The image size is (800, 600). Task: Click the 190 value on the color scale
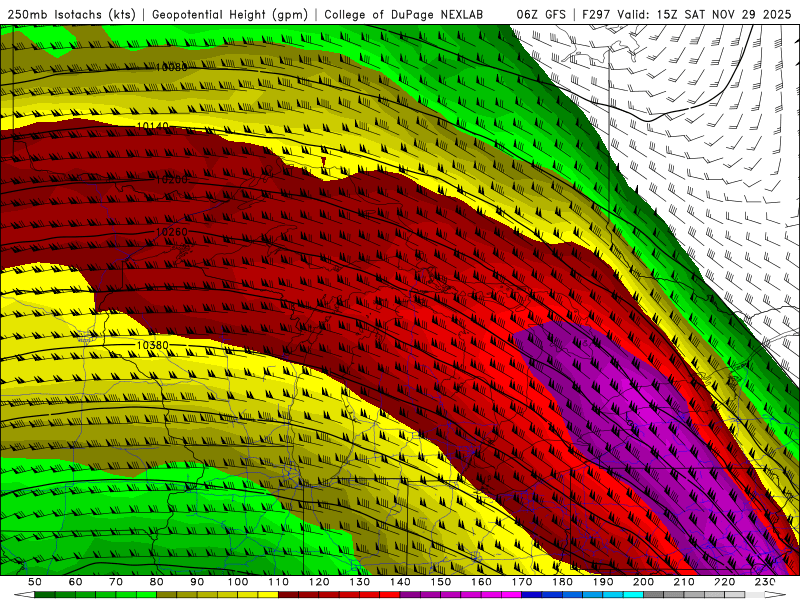603,582
